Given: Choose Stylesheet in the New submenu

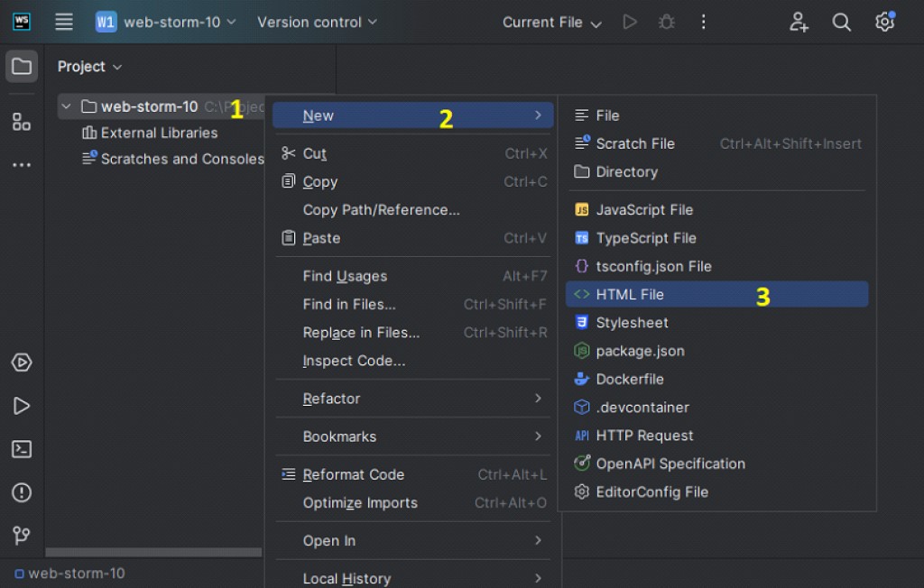Looking at the screenshot, I should pos(716,322).
